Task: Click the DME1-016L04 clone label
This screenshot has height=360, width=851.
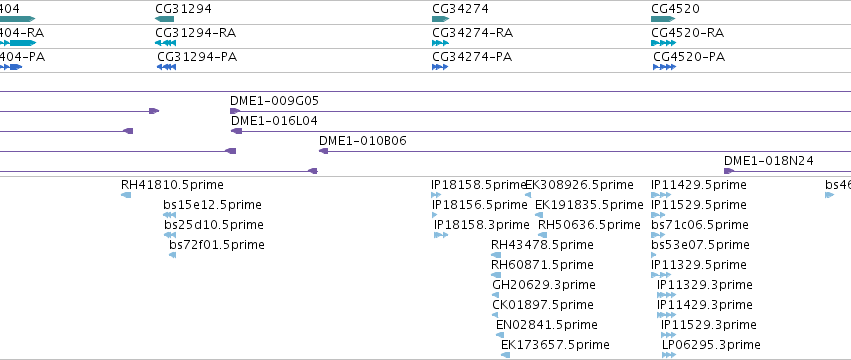Action: pos(274,121)
